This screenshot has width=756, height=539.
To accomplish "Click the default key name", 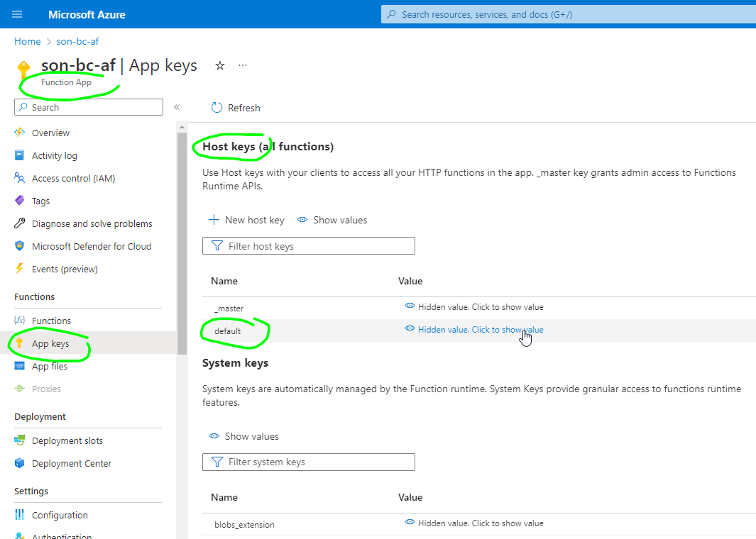I will 228,331.
